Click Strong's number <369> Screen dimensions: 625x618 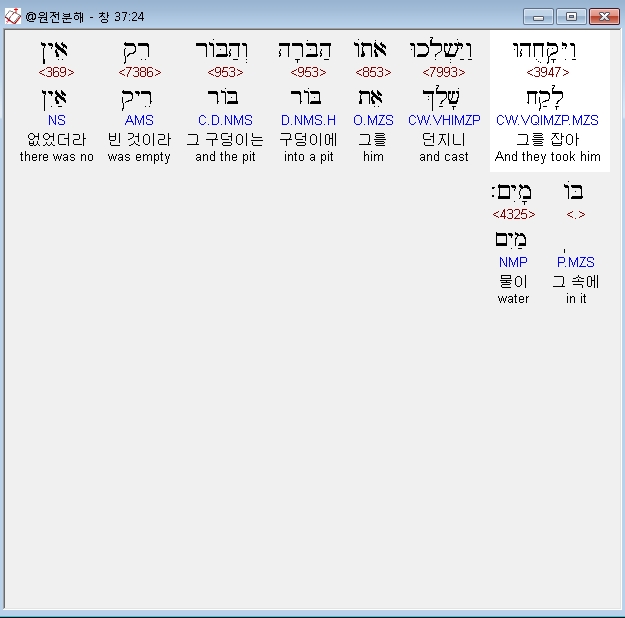coord(57,72)
